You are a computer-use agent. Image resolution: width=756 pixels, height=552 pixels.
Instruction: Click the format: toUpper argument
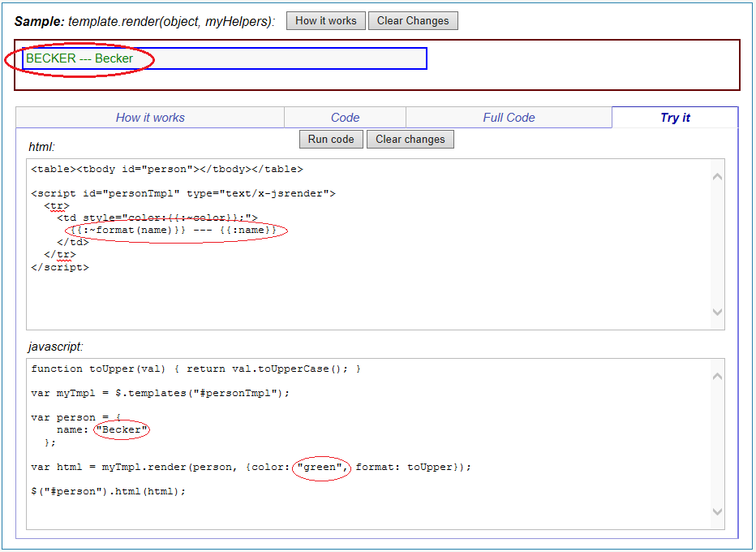(x=404, y=467)
